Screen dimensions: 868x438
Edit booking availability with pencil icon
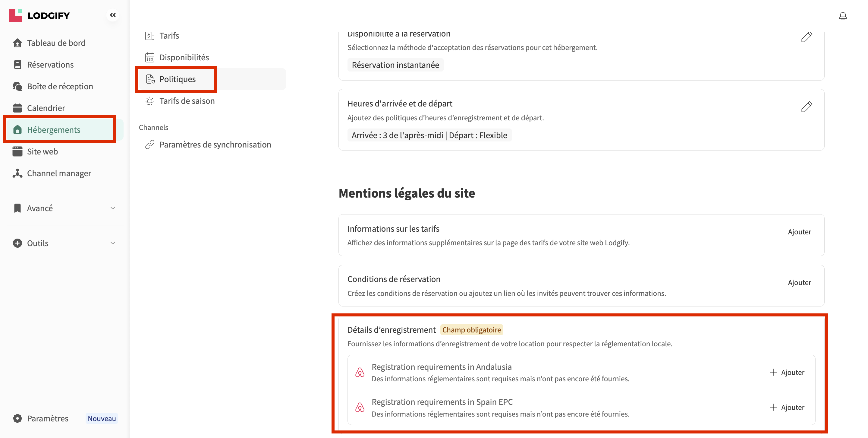806,37
